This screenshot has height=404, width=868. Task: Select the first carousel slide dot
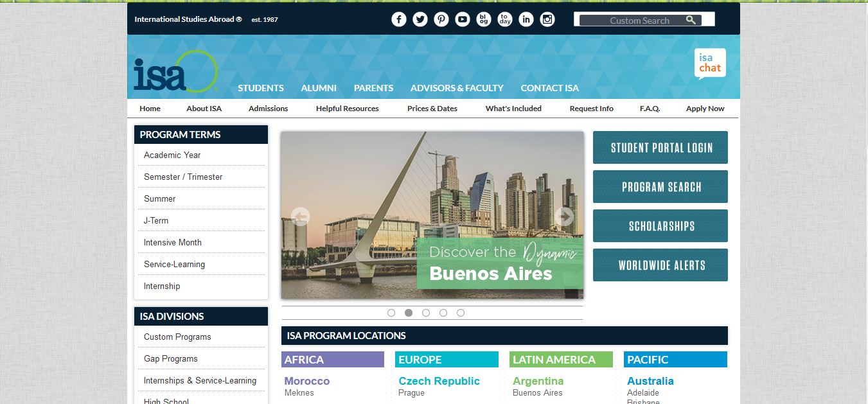[x=391, y=313]
